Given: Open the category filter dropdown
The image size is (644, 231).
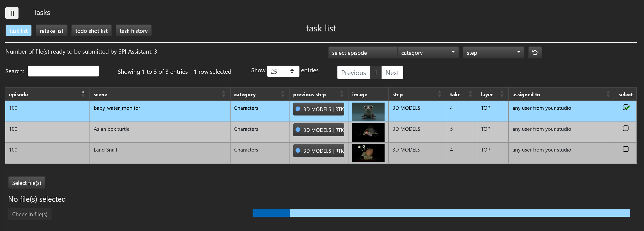Looking at the screenshot, I should [428, 53].
